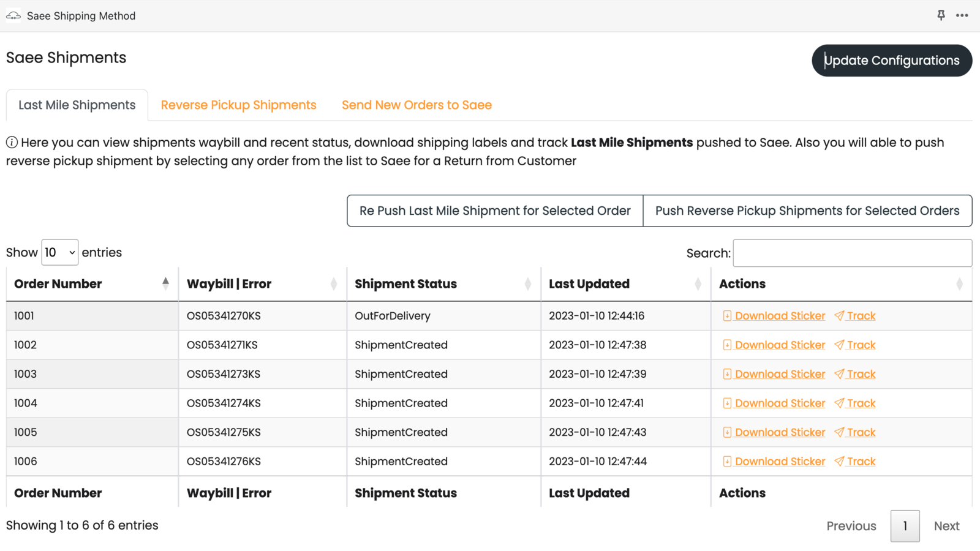Go to the Previous page

[x=851, y=526]
